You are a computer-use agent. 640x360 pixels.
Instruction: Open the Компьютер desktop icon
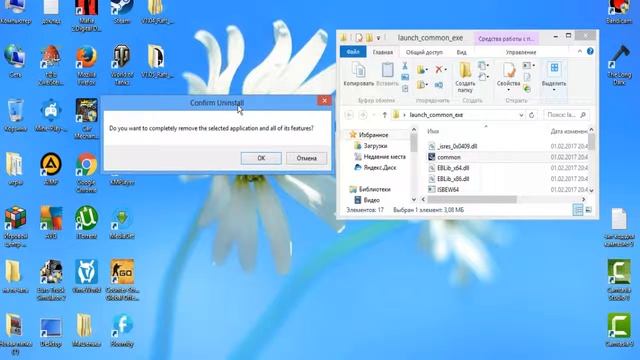15,11
